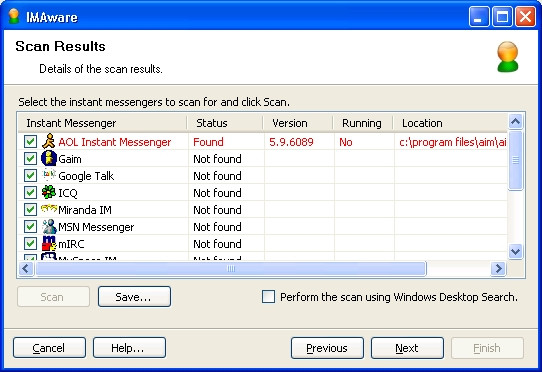This screenshot has width=542, height=372.
Task: Click the Save... button
Action: click(x=134, y=297)
